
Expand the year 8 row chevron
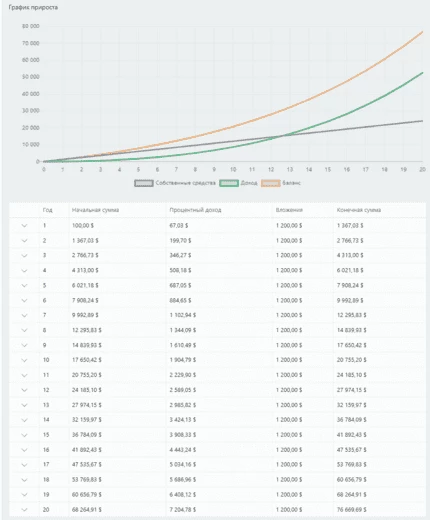pyautogui.click(x=24, y=330)
